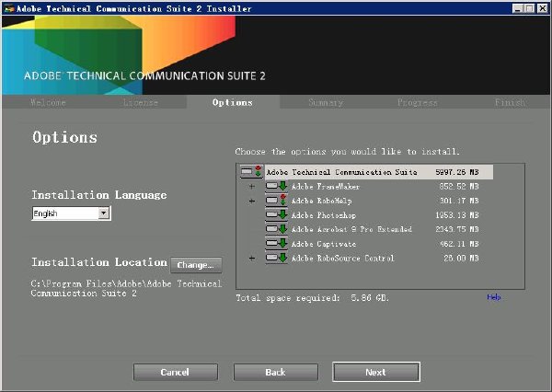This screenshot has height=392, width=552.
Task: Expand the Adobe FrameMaker component tree
Action: click(252, 186)
